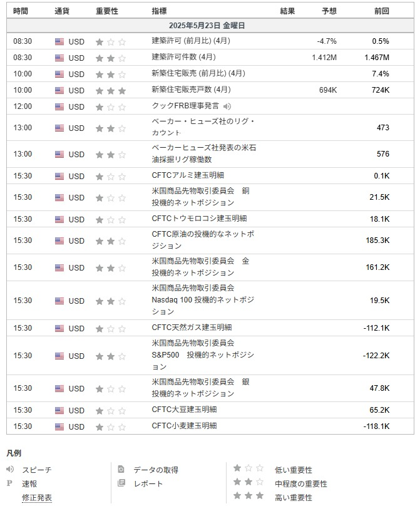420x506 pixels.
Task: Click the 修正発表 link in the legend
Action: (37, 497)
